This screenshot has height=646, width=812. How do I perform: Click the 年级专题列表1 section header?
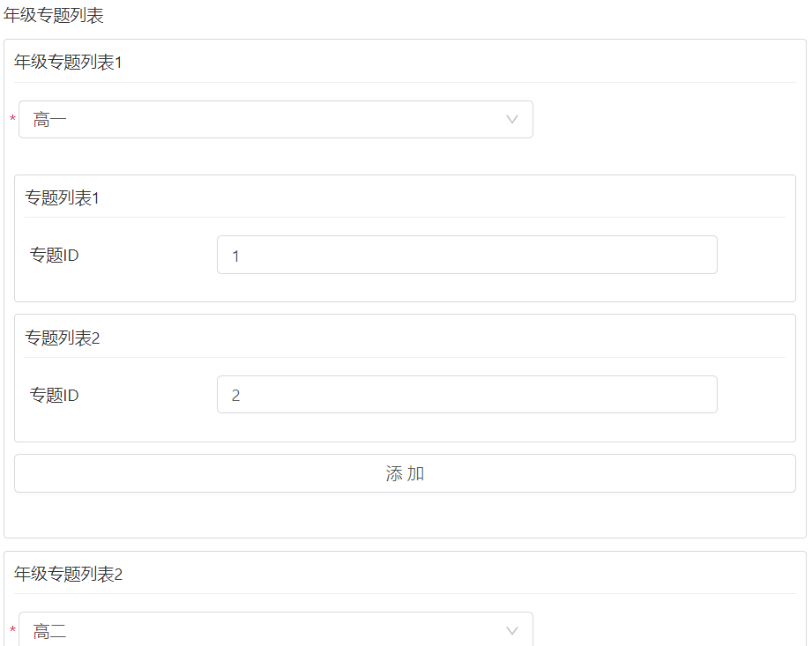pyautogui.click(x=68, y=63)
